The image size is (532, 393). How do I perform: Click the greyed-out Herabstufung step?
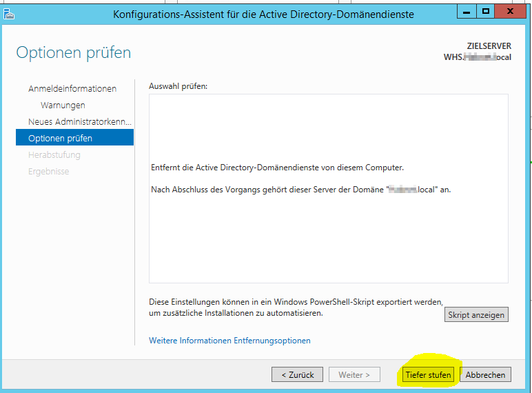pos(54,155)
